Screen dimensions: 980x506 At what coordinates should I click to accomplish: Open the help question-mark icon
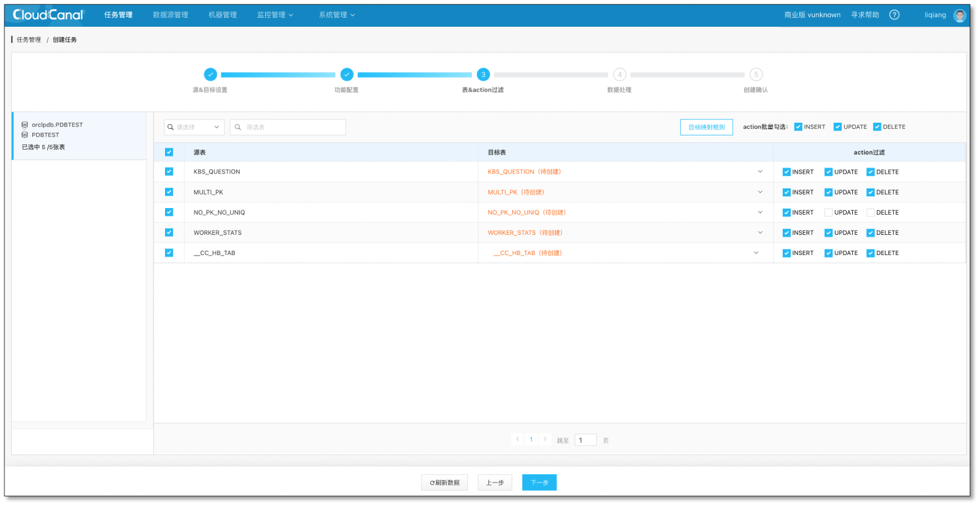tap(895, 15)
